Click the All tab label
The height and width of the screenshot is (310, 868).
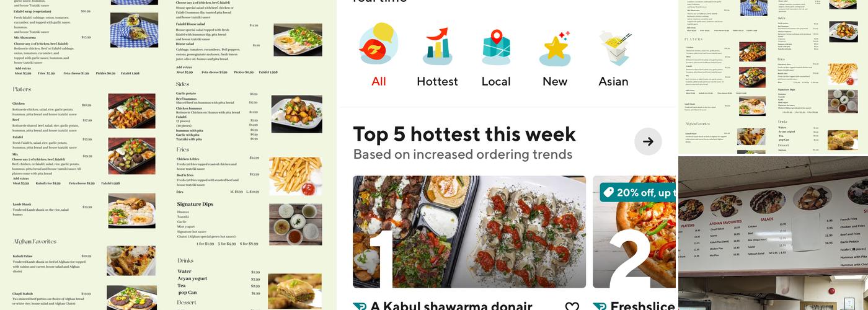pos(379,81)
